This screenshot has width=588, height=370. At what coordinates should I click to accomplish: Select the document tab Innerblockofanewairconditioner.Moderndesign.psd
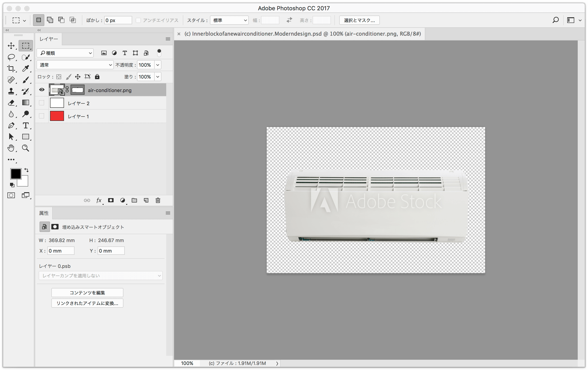[302, 34]
